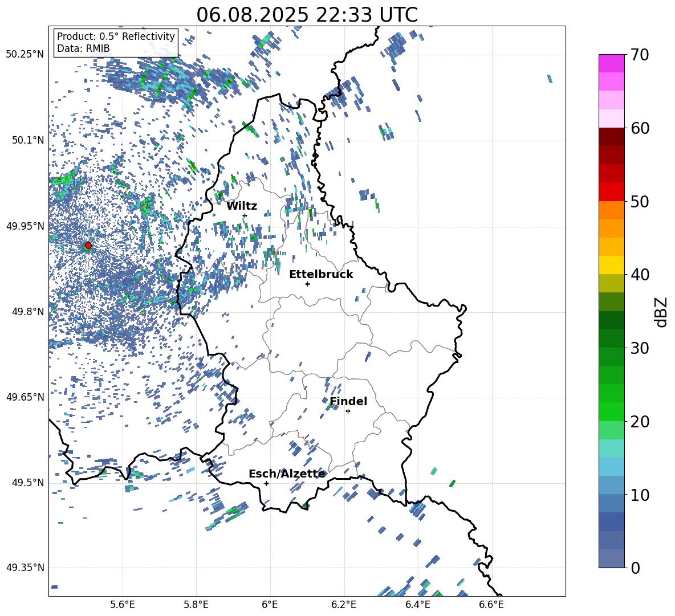The width and height of the screenshot is (675, 616).
Task: Click the 60 label on colorbar
Action: click(x=640, y=128)
